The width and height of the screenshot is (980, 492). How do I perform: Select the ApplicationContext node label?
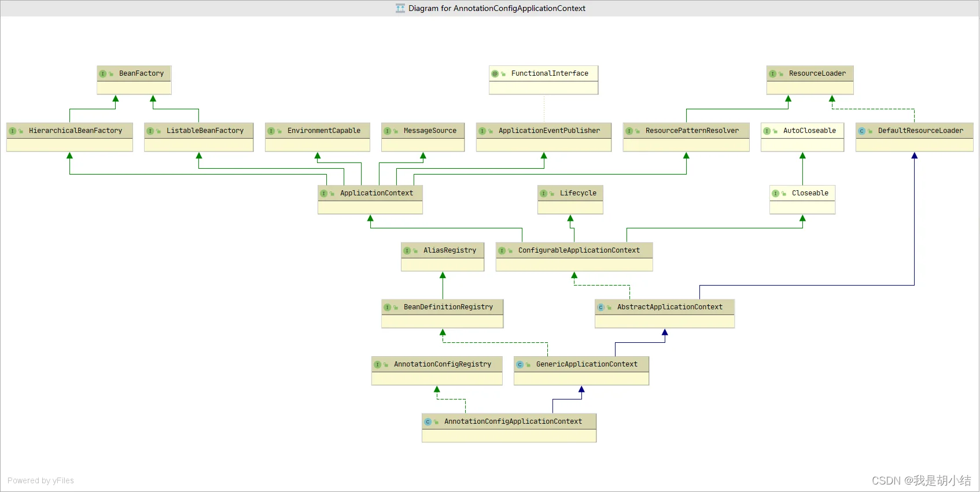click(x=376, y=193)
